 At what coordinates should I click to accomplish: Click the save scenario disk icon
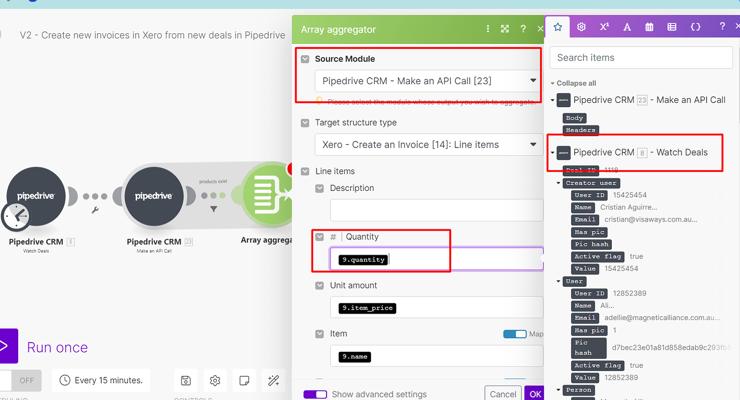186,380
